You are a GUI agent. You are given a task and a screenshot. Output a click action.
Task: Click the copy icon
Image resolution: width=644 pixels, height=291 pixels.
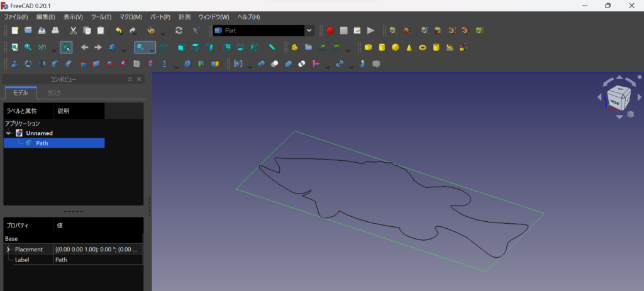pyautogui.click(x=87, y=30)
